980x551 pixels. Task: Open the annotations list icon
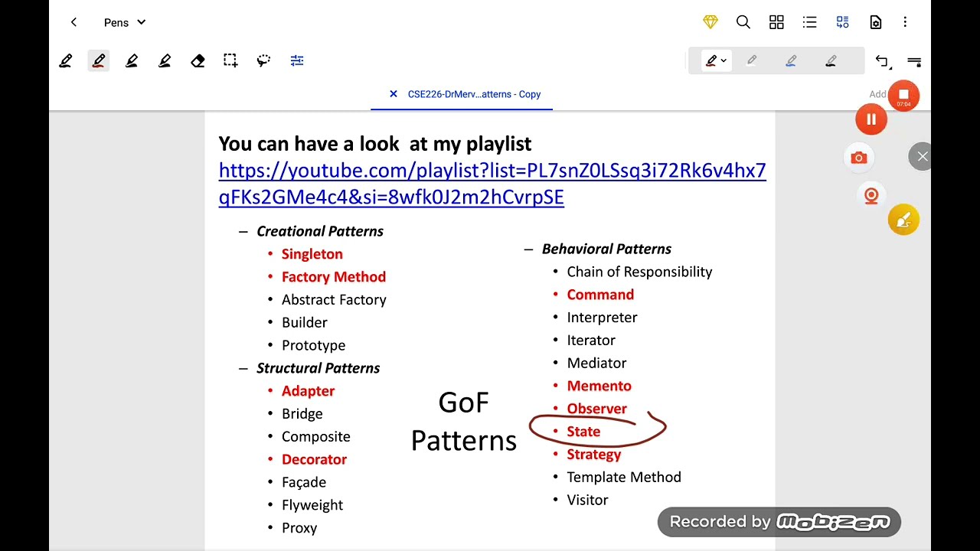pyautogui.click(x=842, y=22)
